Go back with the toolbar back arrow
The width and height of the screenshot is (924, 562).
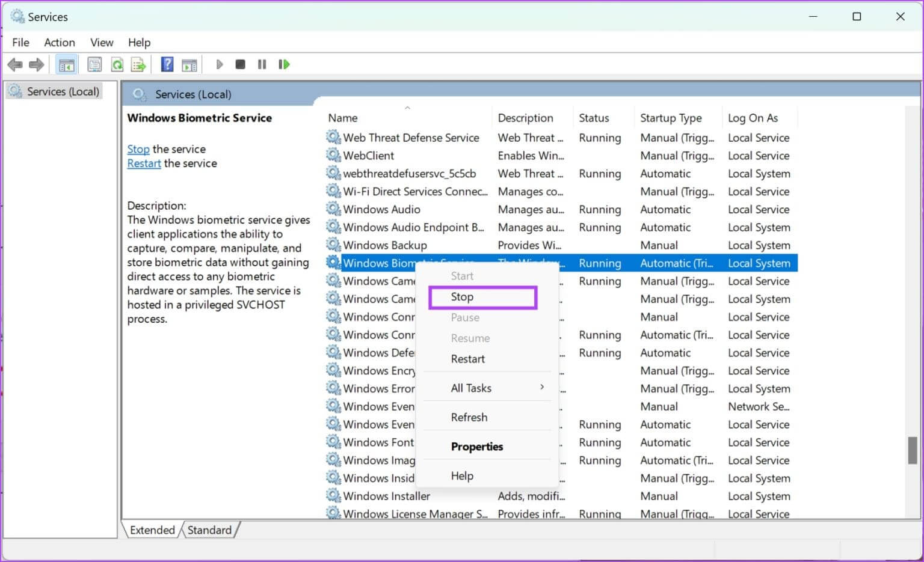[15, 64]
